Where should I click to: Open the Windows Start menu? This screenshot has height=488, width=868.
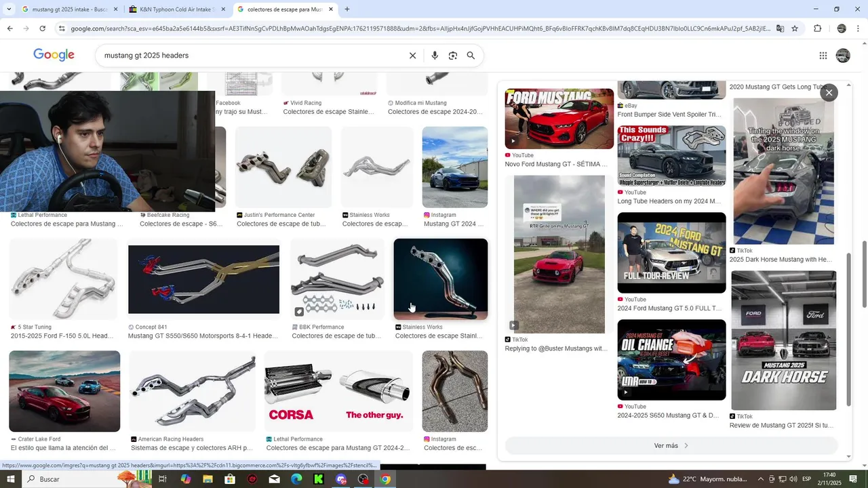click(11, 479)
